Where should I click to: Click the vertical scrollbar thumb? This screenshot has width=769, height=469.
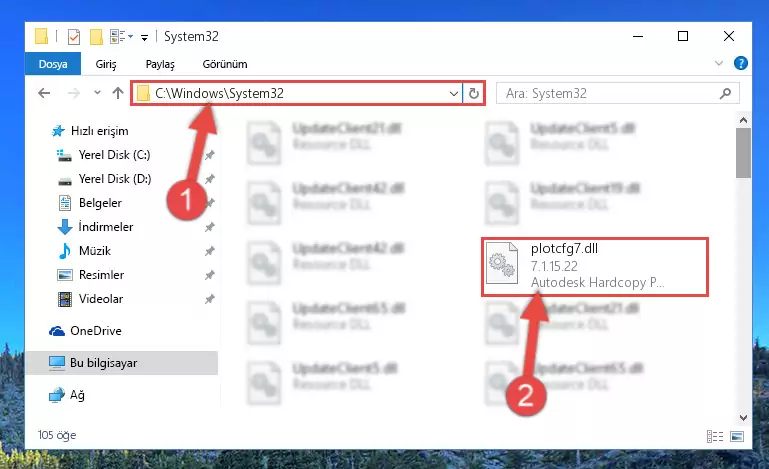click(x=743, y=153)
